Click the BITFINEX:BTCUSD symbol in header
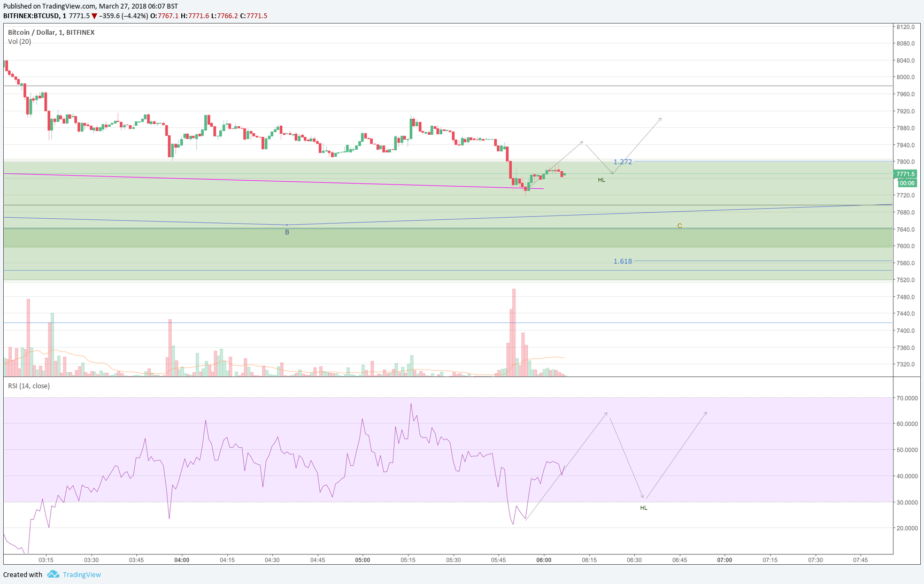The width and height of the screenshot is (924, 584). [32, 16]
